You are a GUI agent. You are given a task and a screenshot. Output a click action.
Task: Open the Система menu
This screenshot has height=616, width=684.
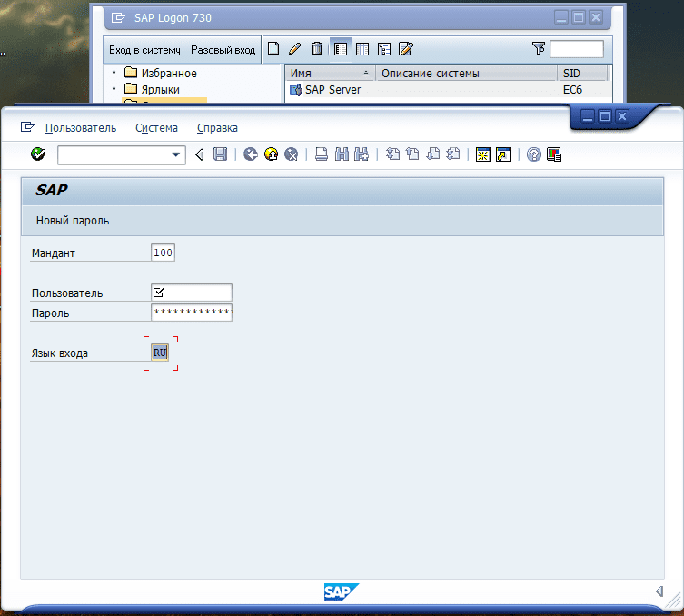pos(156,128)
